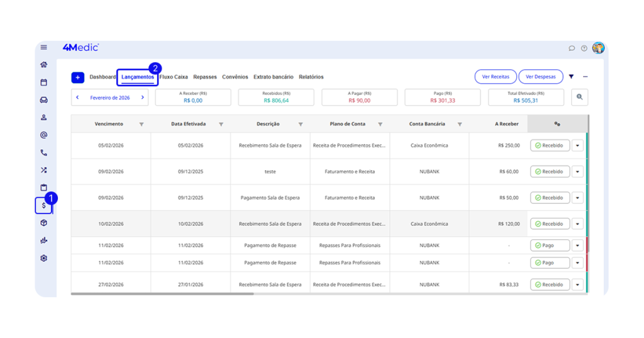Open the settings gear in the sidebar

pyautogui.click(x=43, y=258)
